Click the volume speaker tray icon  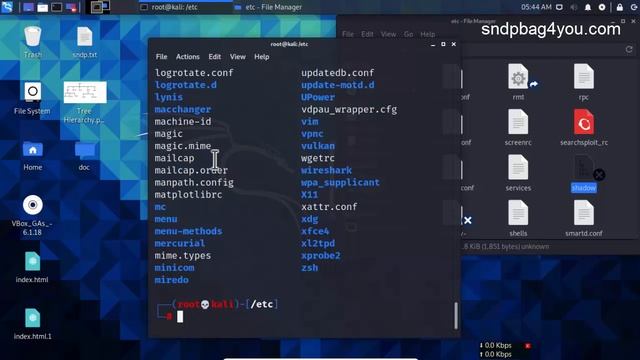(x=573, y=7)
